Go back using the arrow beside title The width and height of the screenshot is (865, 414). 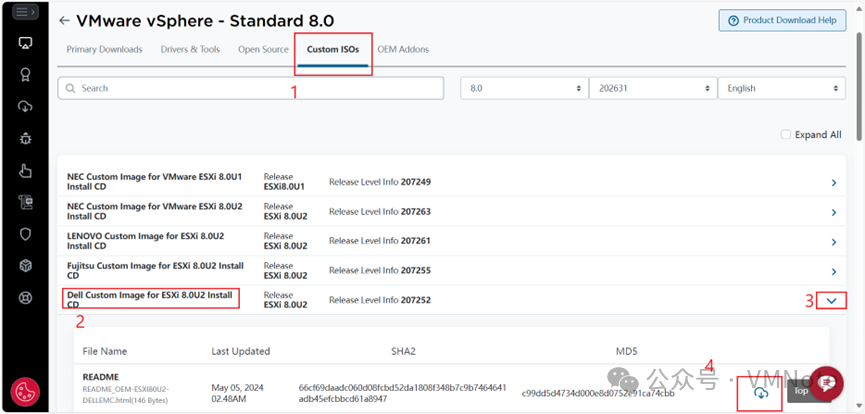(65, 21)
